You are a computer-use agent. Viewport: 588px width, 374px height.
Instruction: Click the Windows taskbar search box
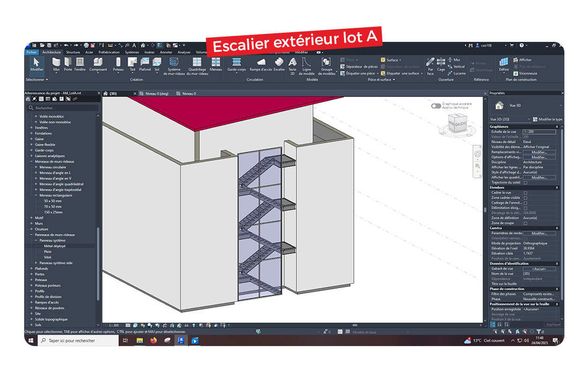pyautogui.click(x=78, y=341)
